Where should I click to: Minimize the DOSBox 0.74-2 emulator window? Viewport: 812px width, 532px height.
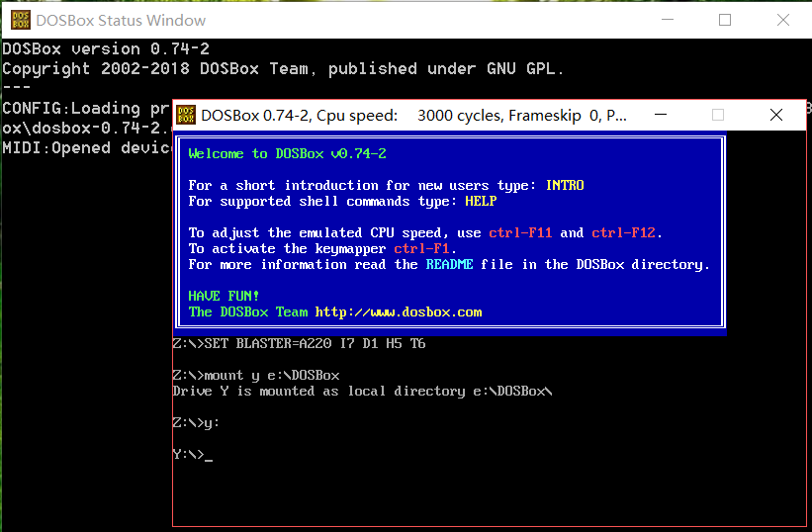(661, 115)
